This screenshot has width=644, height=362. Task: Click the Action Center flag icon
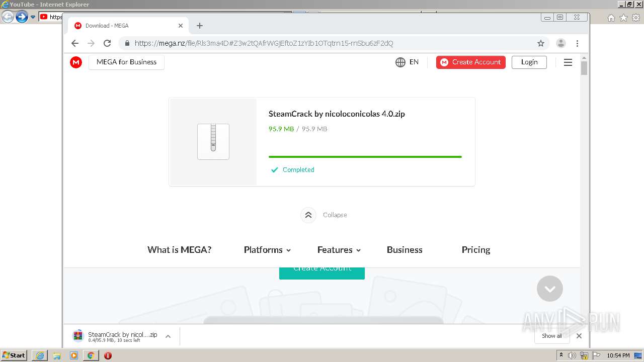(596, 355)
